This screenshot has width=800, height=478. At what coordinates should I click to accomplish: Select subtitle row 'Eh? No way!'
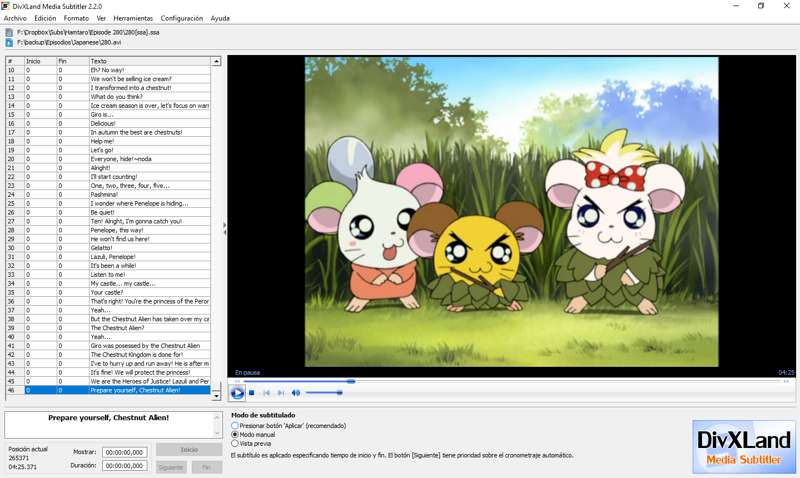click(108, 70)
